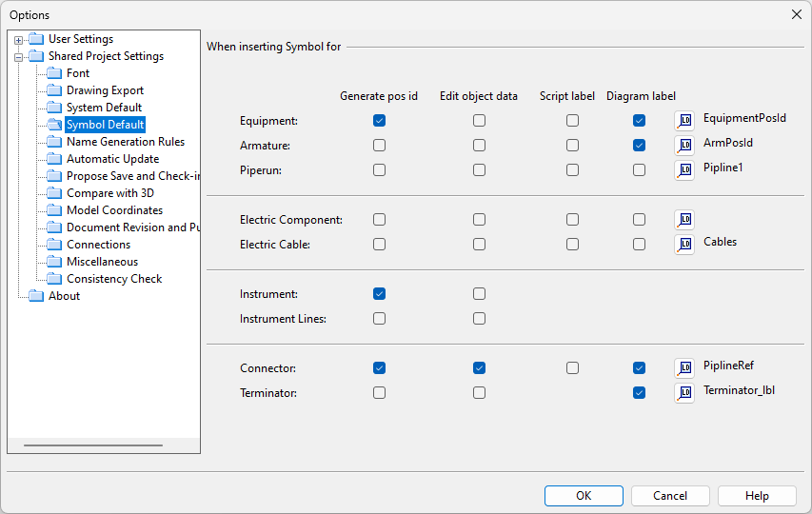This screenshot has height=514, width=812.
Task: Disable Generate pos id for Equipment
Action: coord(380,121)
